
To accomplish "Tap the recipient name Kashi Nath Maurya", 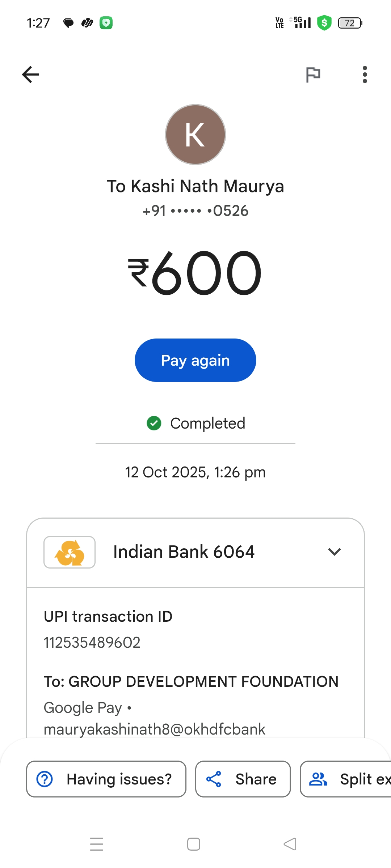I will [195, 186].
